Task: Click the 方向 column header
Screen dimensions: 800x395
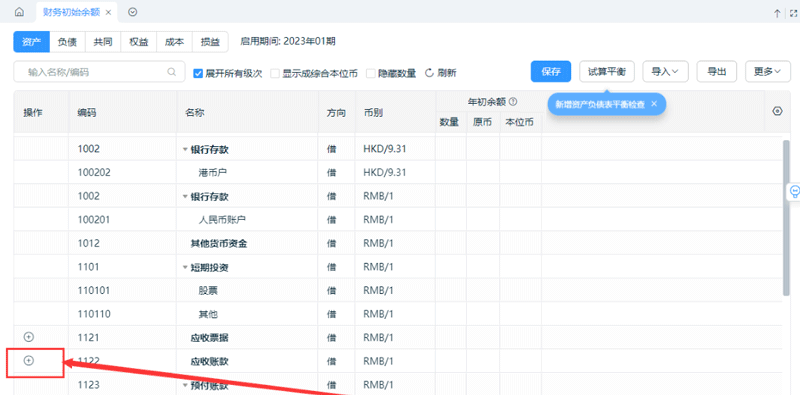Action: point(336,113)
